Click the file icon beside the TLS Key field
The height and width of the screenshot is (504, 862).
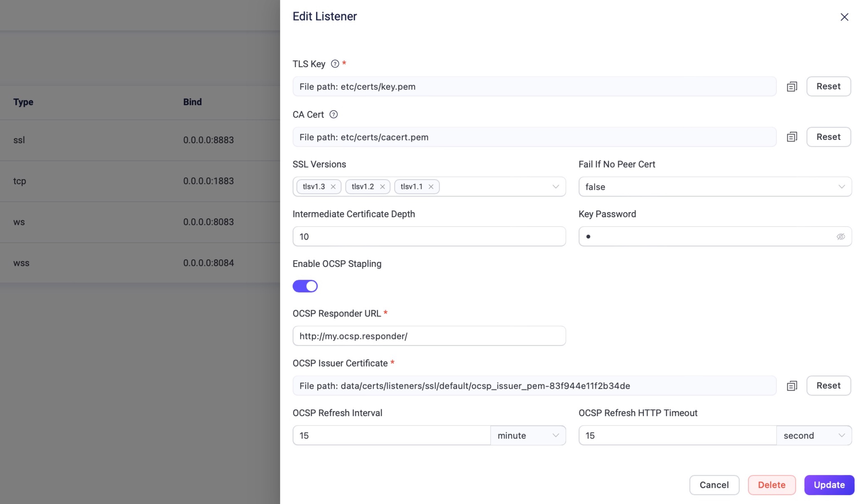[792, 86]
